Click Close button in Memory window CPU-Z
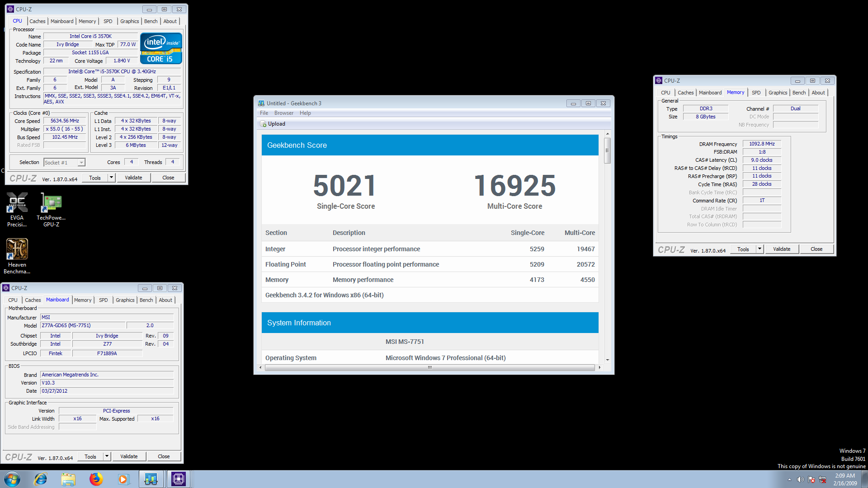The height and width of the screenshot is (488, 868). coord(816,249)
